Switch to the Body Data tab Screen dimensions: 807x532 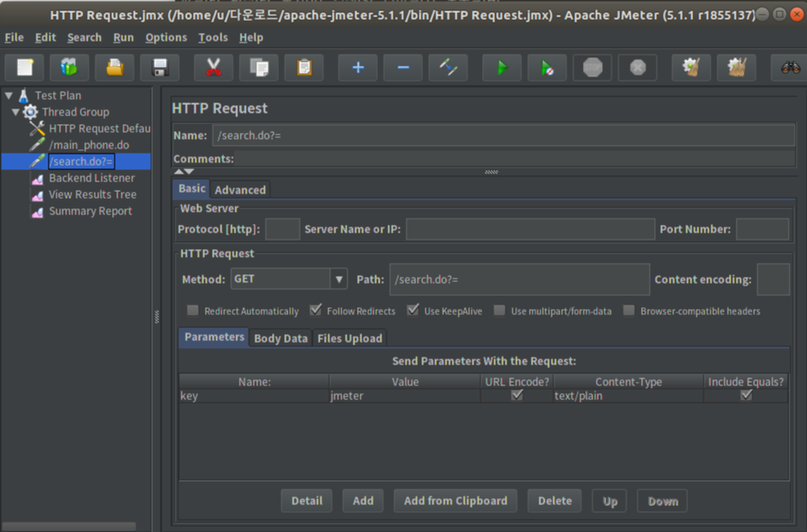pos(281,338)
